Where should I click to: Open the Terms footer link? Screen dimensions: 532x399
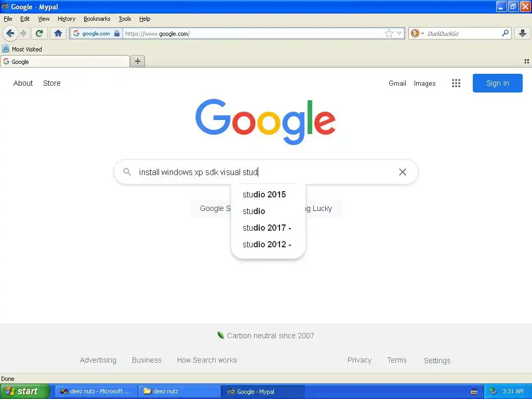point(396,360)
